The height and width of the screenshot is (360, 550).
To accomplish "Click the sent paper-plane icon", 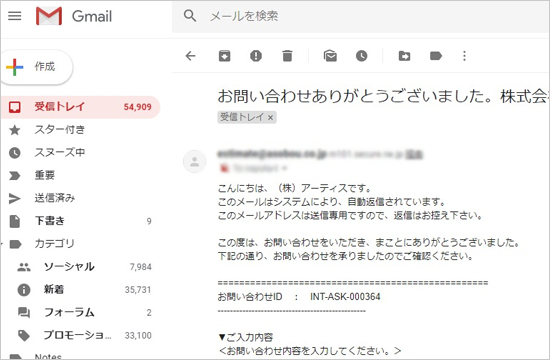I will click(14, 199).
